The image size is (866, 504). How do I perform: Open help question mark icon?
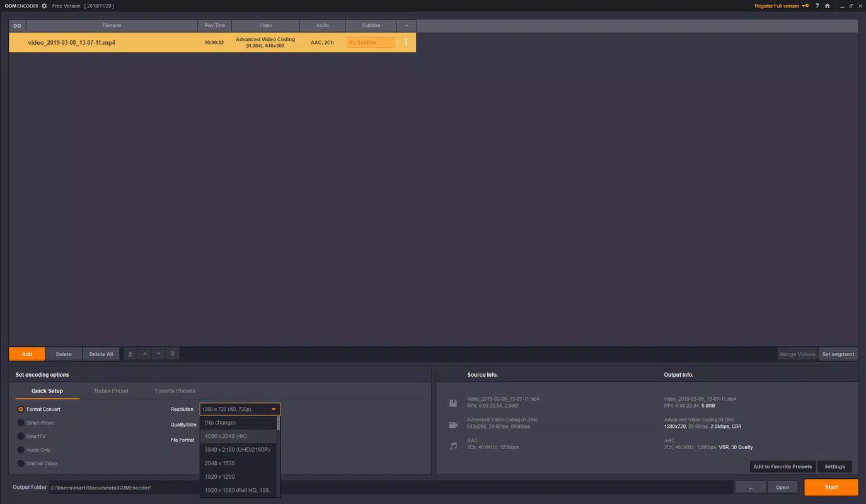(x=817, y=6)
